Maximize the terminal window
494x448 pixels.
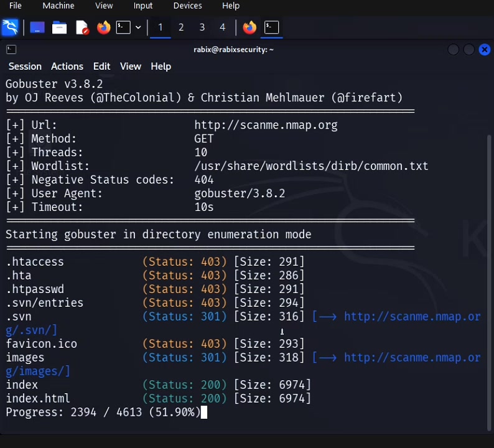tap(468, 49)
